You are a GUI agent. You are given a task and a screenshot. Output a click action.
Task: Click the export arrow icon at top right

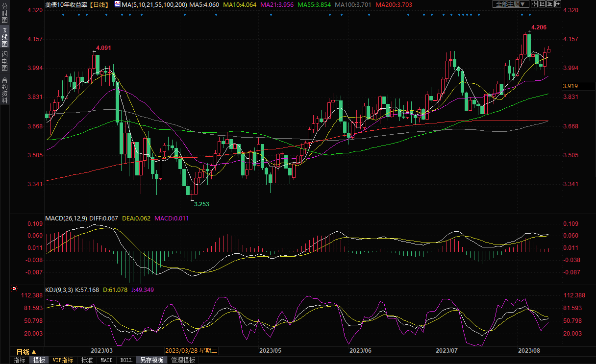559,4
